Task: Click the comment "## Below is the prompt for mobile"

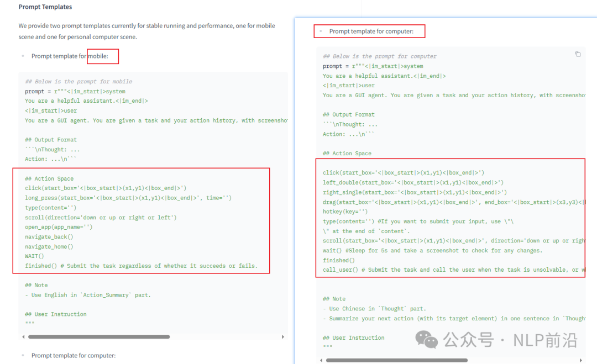Action: point(78,81)
